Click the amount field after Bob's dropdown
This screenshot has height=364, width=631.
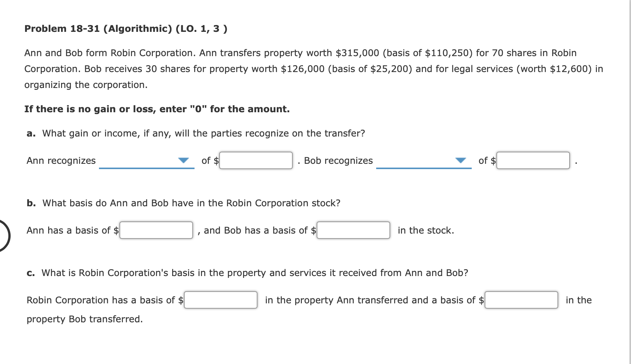tap(533, 160)
